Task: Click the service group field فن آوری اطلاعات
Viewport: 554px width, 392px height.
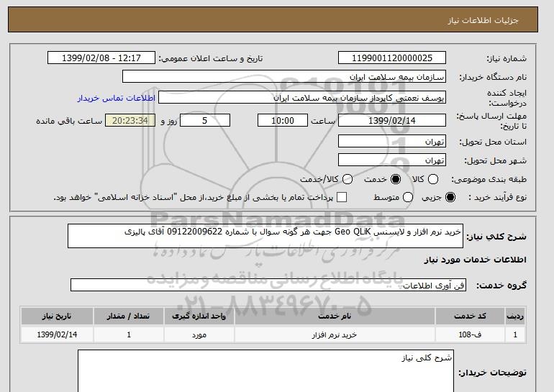Action: (268, 285)
